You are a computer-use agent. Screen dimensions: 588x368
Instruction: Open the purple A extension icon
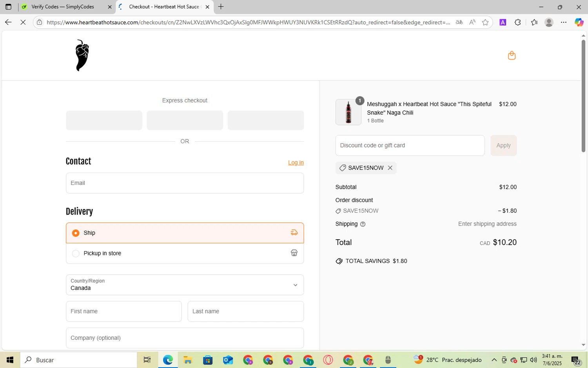[503, 22]
